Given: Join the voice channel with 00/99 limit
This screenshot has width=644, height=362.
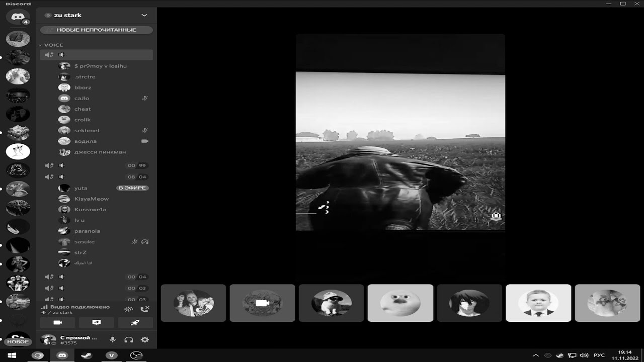Looking at the screenshot, I should pyautogui.click(x=97, y=165).
